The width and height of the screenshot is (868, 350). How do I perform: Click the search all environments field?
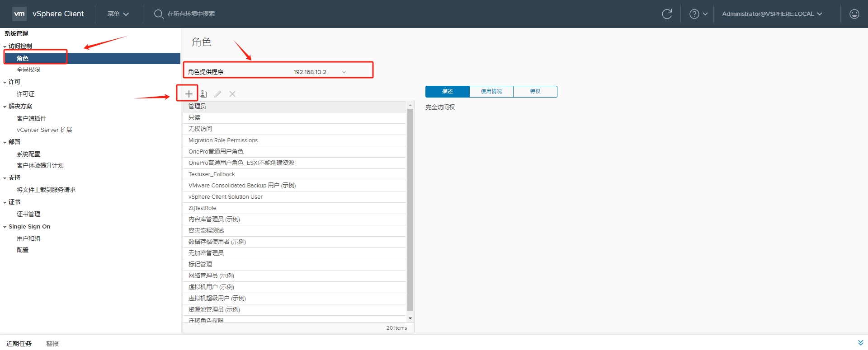click(191, 14)
